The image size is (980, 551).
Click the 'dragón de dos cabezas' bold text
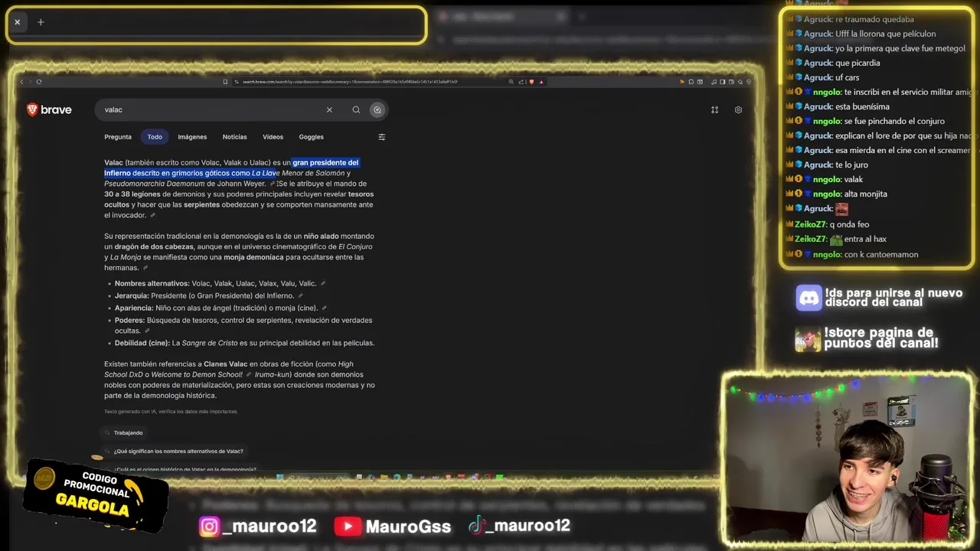click(x=154, y=247)
